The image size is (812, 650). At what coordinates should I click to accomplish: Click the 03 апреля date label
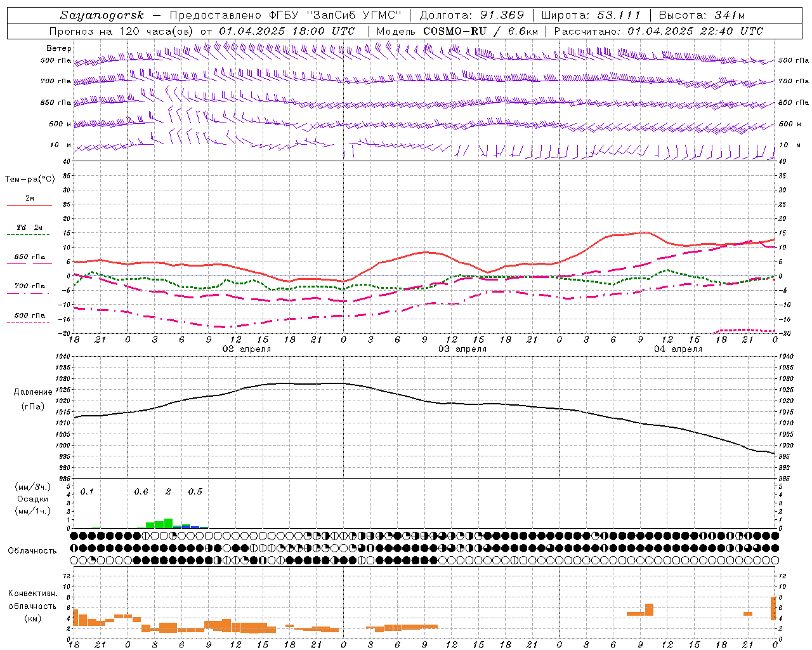pos(462,349)
